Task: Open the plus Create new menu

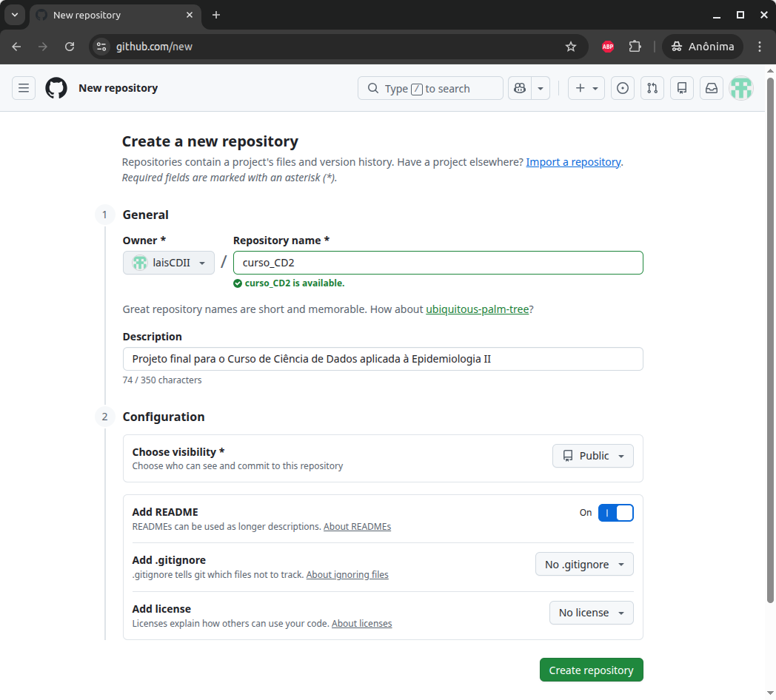Action: [586, 88]
